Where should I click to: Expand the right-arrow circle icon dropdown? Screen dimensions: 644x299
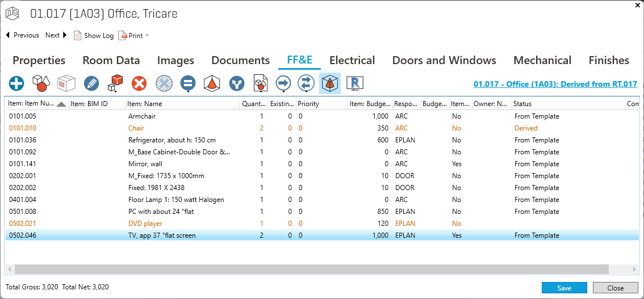(283, 91)
